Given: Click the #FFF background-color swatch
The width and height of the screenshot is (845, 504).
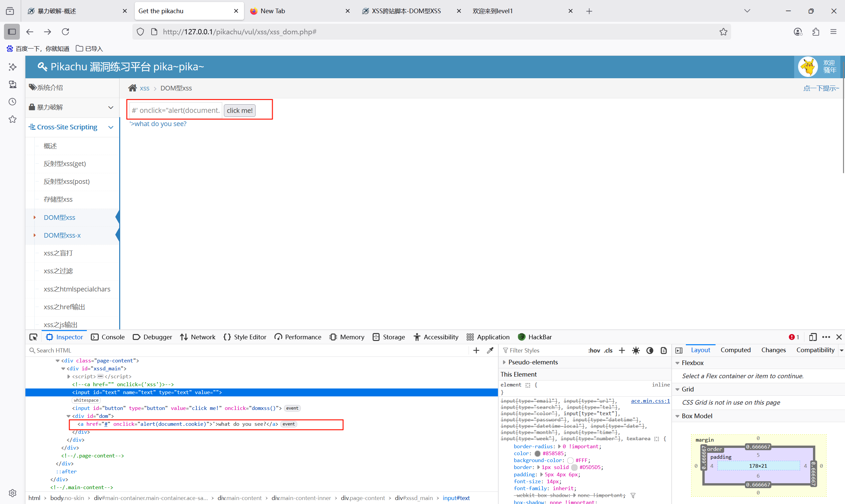Looking at the screenshot, I should (x=571, y=460).
